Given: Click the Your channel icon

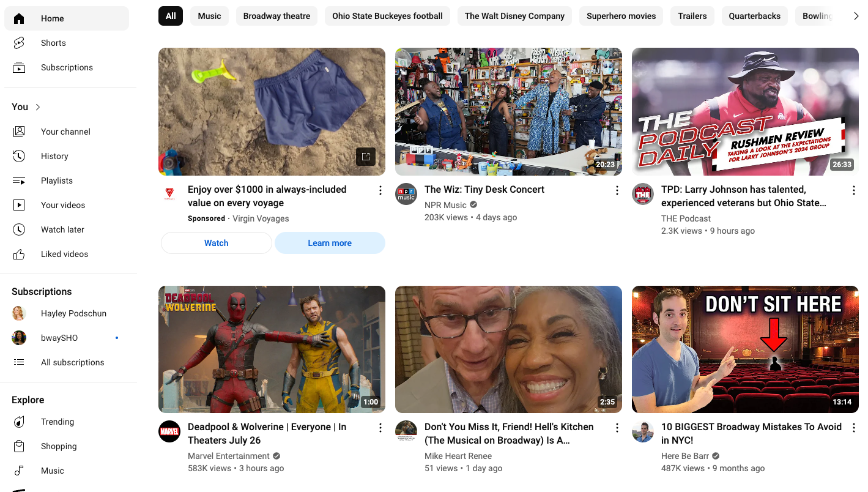Looking at the screenshot, I should [x=19, y=132].
